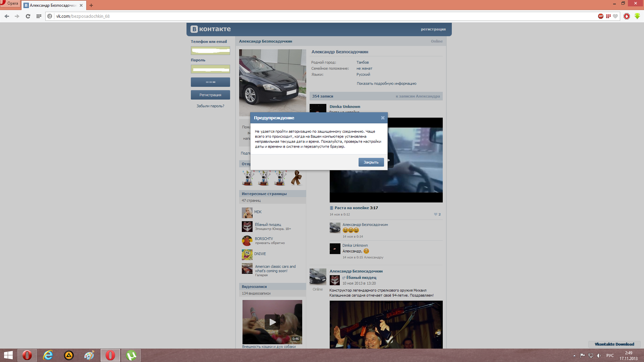Go back with the browser back arrow
This screenshot has height=362, width=644.
(7, 16)
